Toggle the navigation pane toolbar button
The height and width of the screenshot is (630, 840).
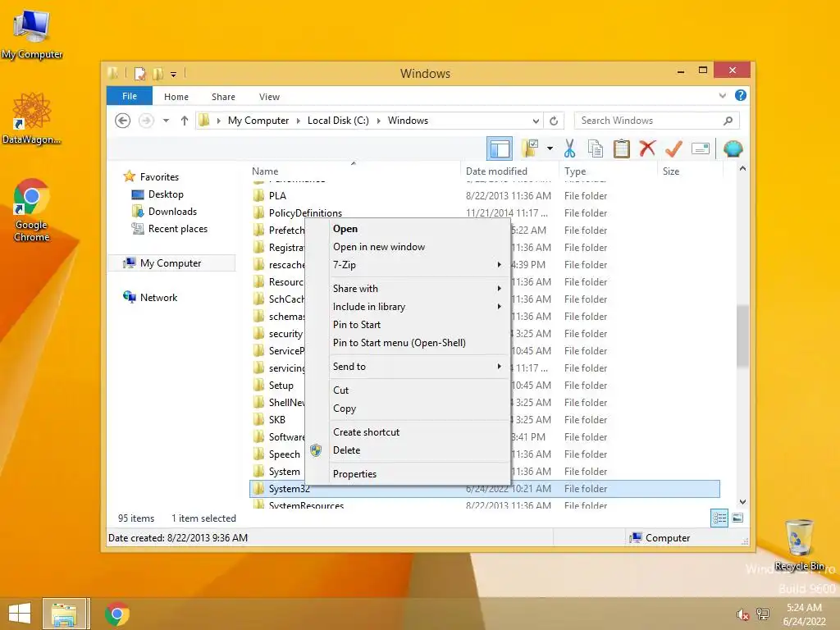pyautogui.click(x=500, y=149)
